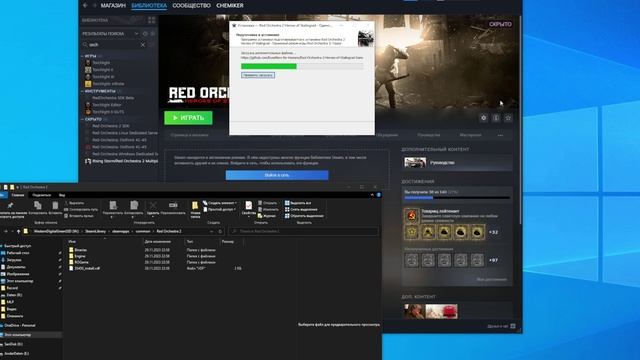Click the green ИГРАТЬ button
Viewport: 640px width, 360px height.
(x=188, y=118)
